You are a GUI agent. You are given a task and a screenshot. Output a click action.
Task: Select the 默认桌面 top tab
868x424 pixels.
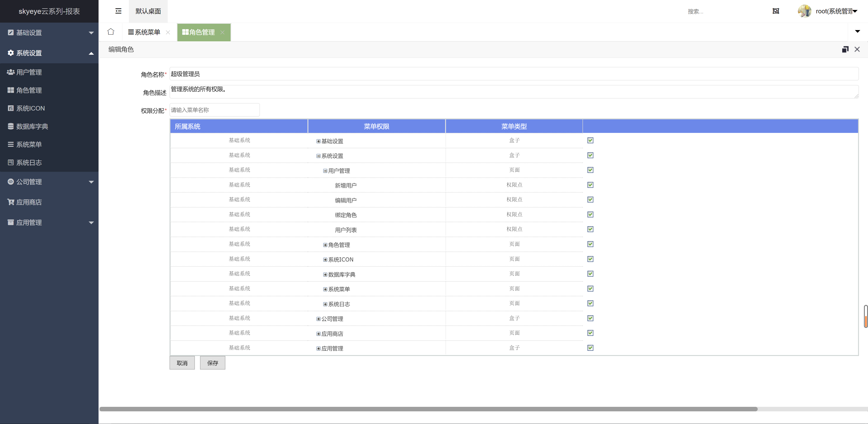[x=148, y=11]
